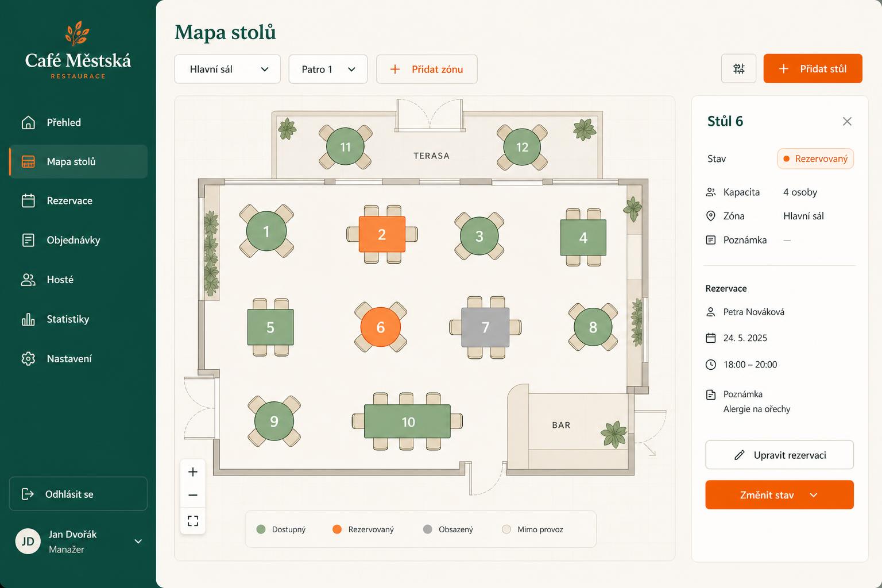The image size is (882, 588).
Task: Click the time 18:00 – 20:00
Action: pyautogui.click(x=750, y=365)
